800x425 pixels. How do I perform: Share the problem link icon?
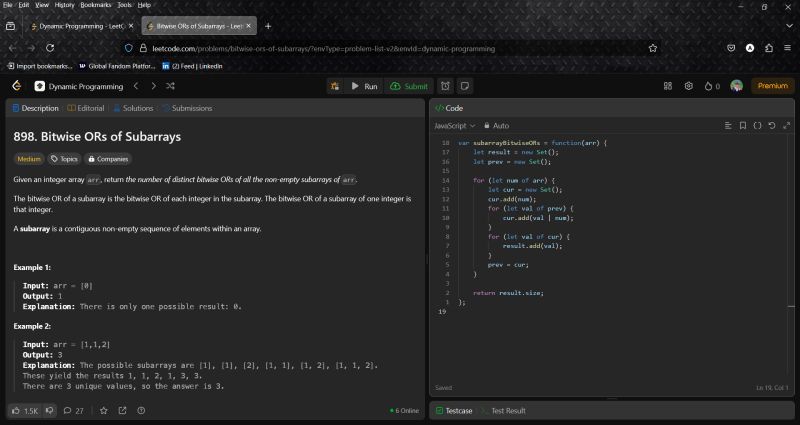[122, 411]
